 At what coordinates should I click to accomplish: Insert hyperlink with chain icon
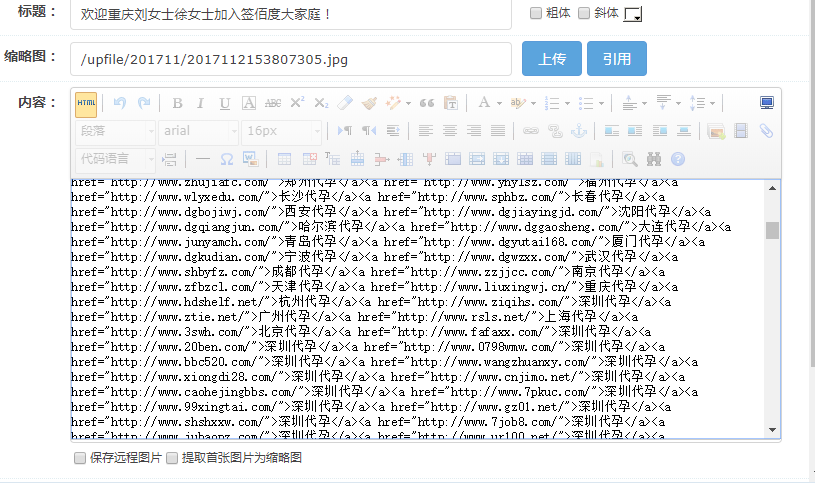531,131
